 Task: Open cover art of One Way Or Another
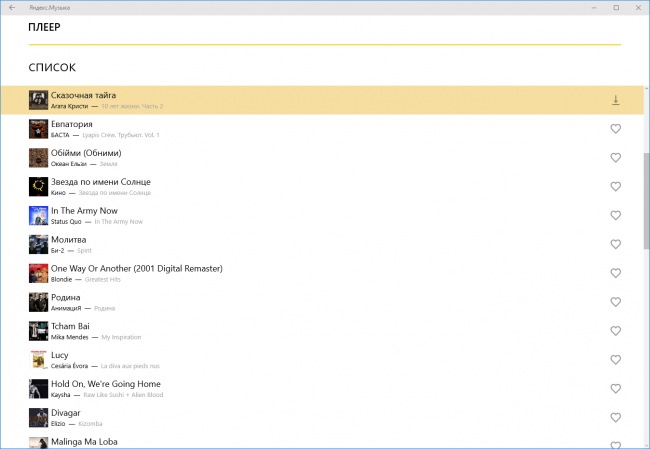click(39, 273)
